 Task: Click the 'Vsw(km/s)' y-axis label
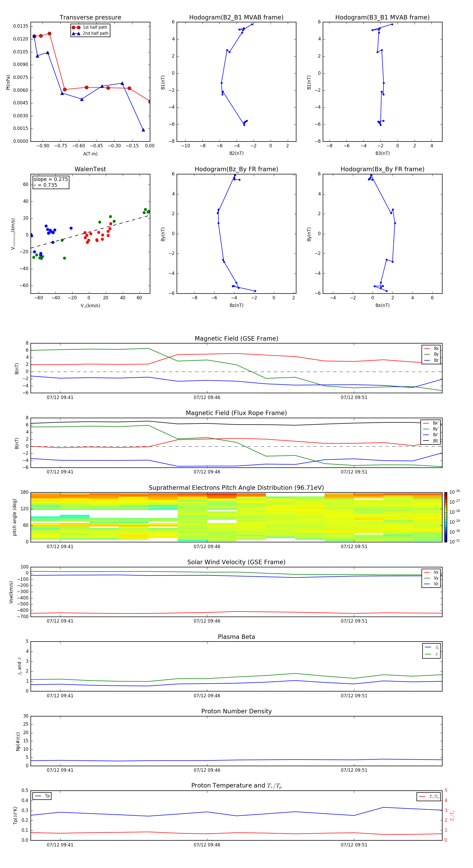pos(11,592)
